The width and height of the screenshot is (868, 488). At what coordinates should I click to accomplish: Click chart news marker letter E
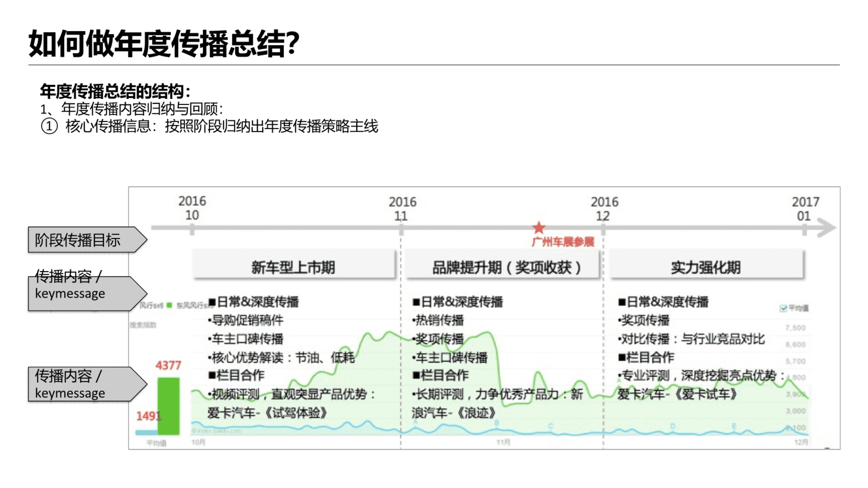734,426
